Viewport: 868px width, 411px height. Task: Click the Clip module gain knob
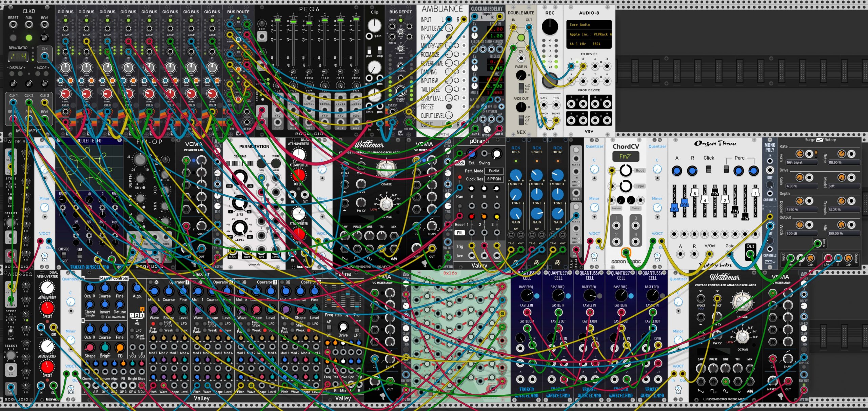point(374,25)
